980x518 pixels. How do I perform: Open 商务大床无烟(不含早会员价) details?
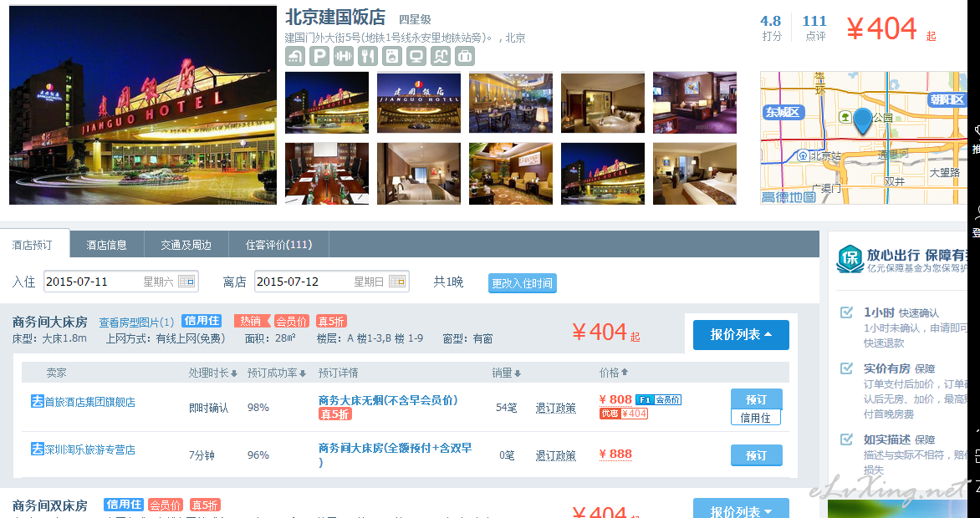pyautogui.click(x=388, y=400)
